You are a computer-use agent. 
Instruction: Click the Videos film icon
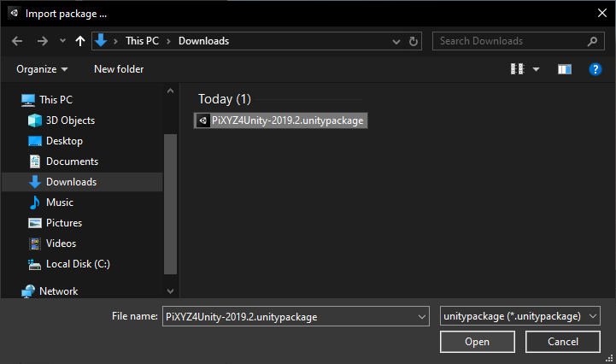click(34, 244)
